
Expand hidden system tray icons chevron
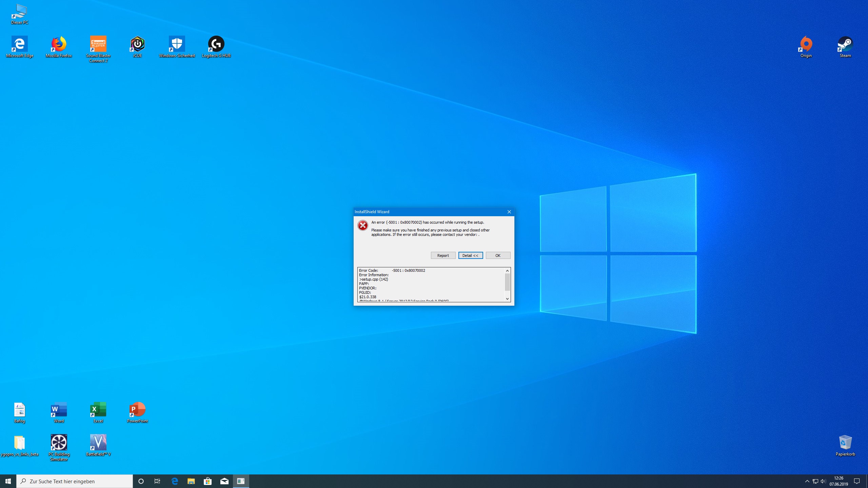pos(807,481)
